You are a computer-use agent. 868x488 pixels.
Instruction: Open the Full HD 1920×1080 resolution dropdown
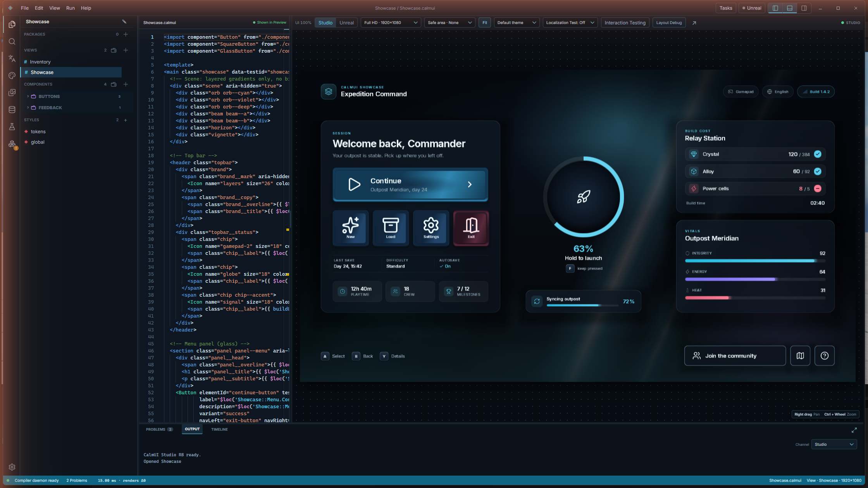pyautogui.click(x=391, y=23)
